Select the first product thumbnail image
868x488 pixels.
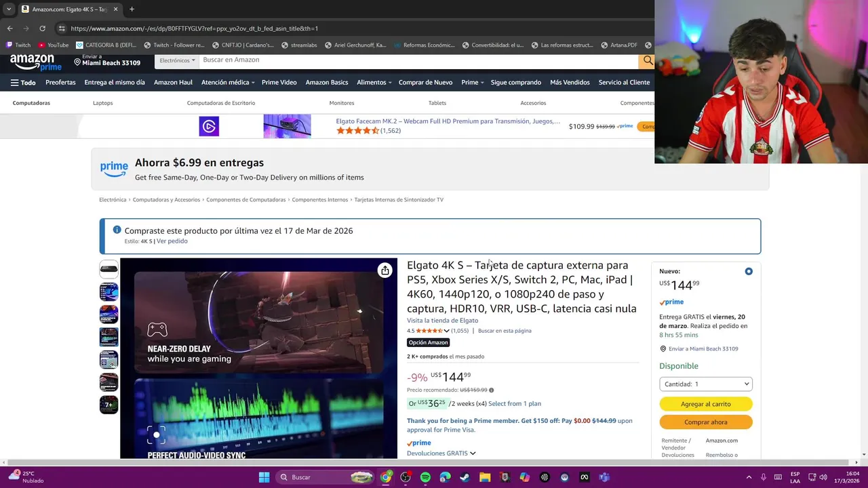pyautogui.click(x=108, y=269)
